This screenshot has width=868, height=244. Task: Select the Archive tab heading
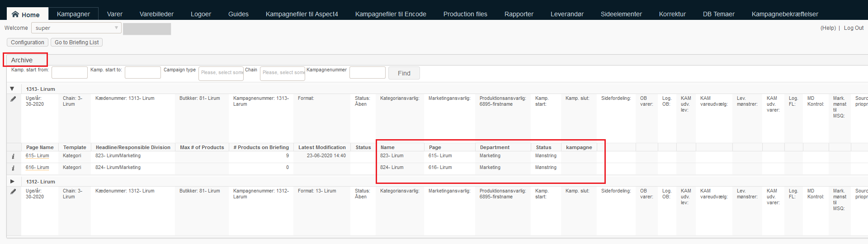pos(22,60)
